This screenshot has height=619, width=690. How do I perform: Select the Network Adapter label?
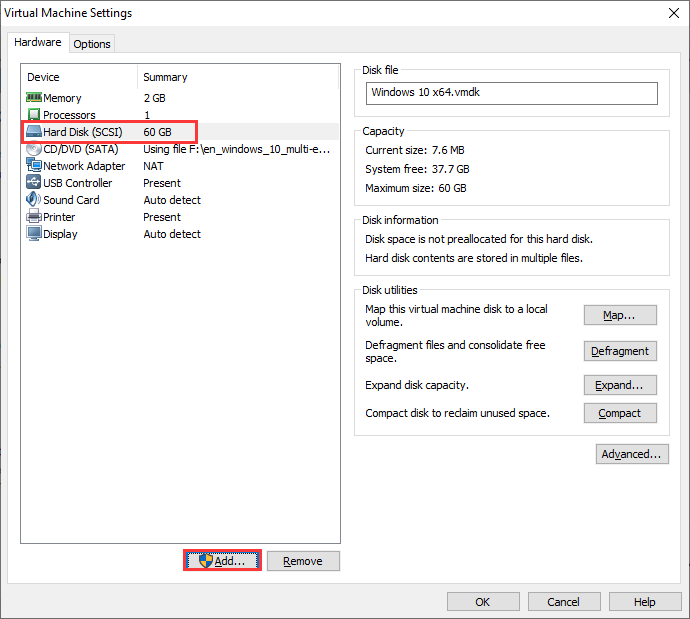(x=84, y=166)
